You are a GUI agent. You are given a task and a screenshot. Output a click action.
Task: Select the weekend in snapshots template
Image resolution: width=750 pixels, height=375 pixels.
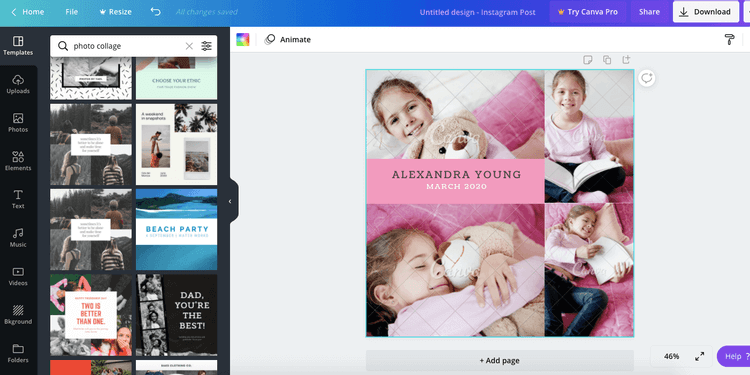tap(176, 144)
